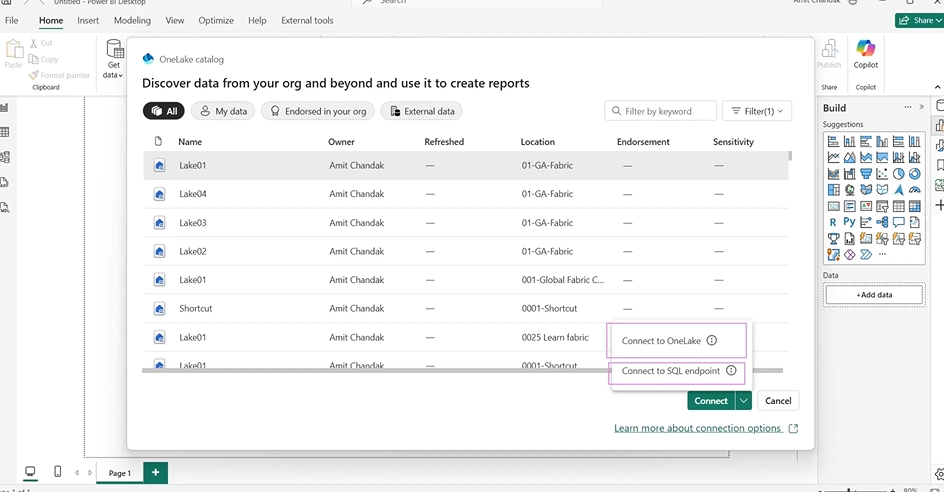944x492 pixels.
Task: Switch to Table view in left sidebar
Action: pos(5,132)
